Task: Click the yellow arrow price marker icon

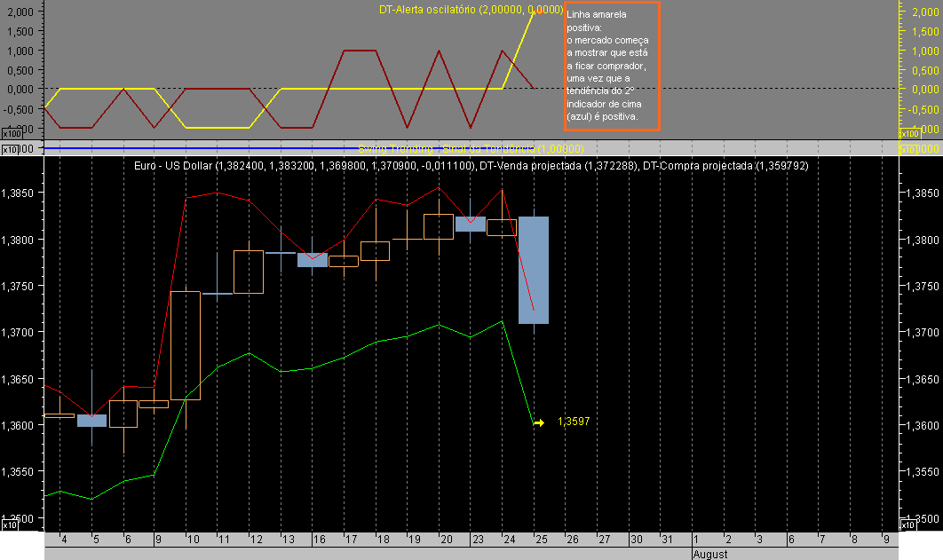Action: coord(539,423)
